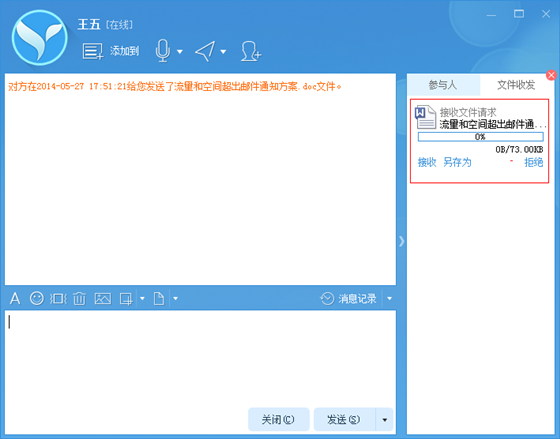Image resolution: width=560 pixels, height=439 pixels.
Task: Open emoji smiley picker
Action: [x=37, y=298]
